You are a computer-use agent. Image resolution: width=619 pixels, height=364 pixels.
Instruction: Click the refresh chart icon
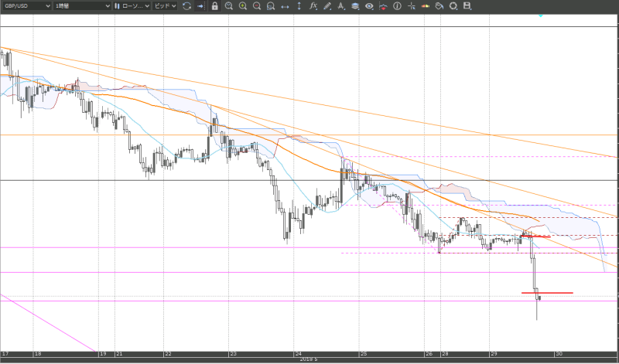pos(186,6)
